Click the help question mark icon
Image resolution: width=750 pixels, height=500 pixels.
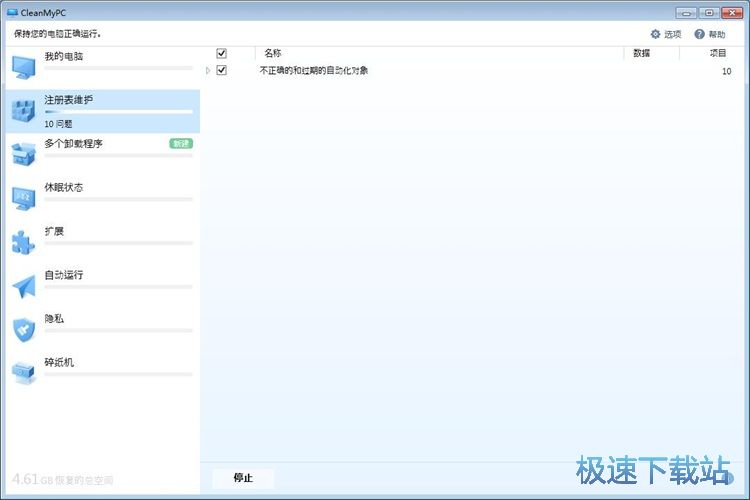(699, 34)
